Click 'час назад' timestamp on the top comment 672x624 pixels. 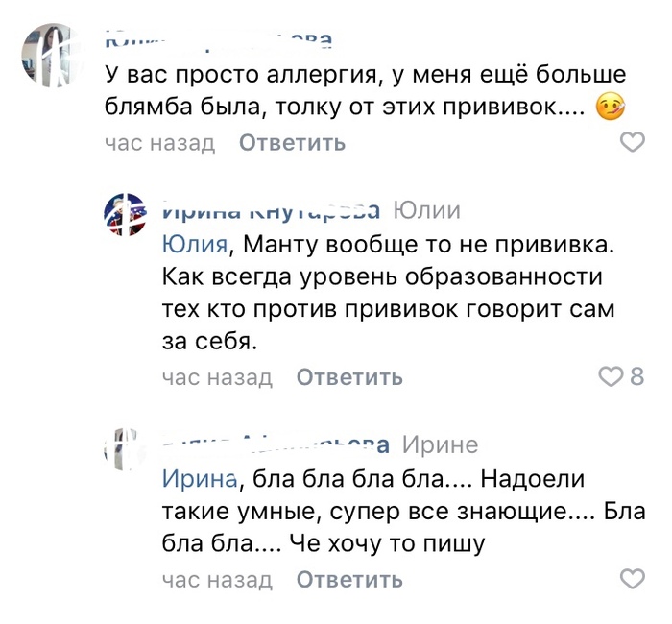point(160,144)
